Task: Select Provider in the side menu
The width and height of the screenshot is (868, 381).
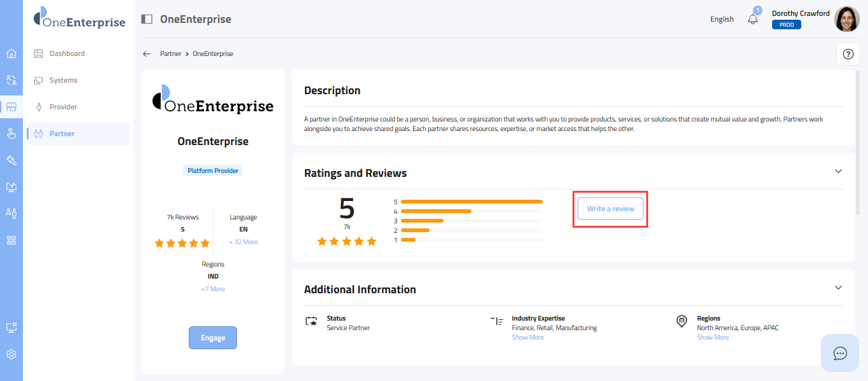Action: (63, 107)
